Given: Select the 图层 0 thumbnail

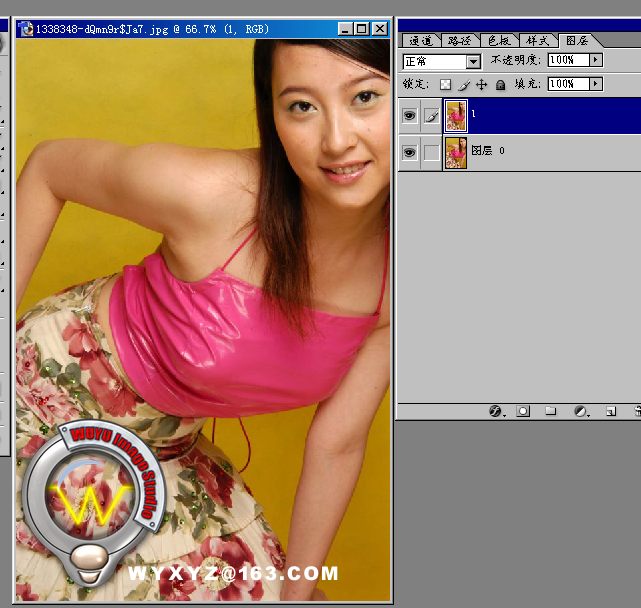Looking at the screenshot, I should [456, 153].
